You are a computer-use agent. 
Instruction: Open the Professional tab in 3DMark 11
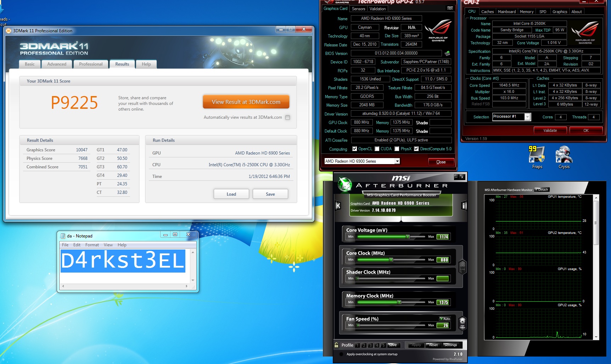[x=91, y=64]
